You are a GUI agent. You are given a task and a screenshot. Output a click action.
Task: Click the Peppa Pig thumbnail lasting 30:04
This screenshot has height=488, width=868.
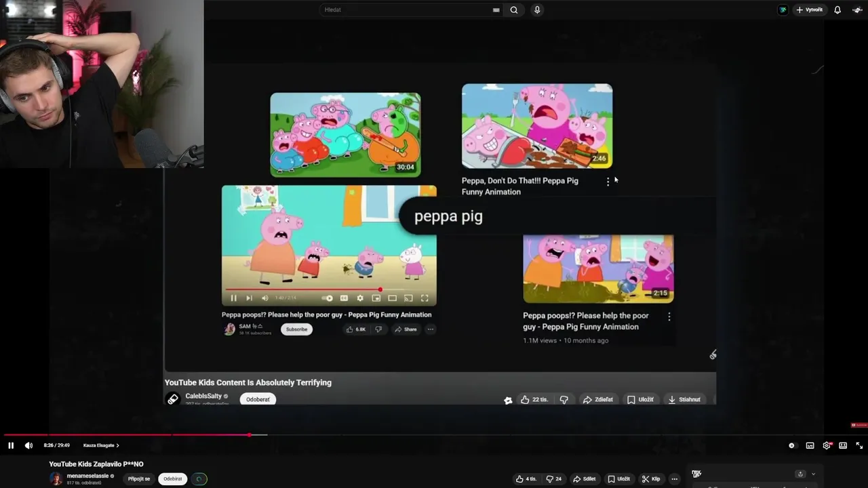point(345,135)
